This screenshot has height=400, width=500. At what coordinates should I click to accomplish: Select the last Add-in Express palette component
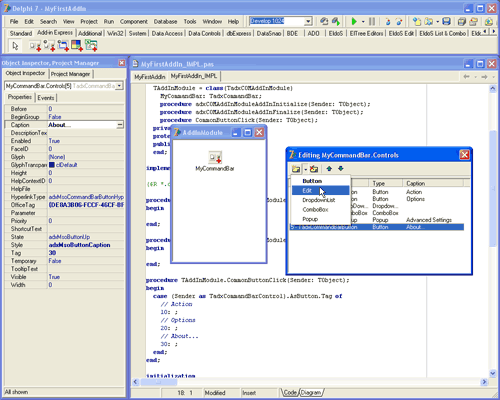91,46
